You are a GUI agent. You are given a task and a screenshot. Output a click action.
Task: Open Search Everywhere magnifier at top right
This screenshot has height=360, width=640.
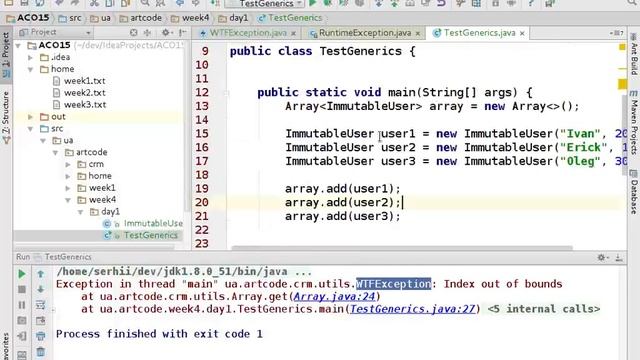point(633,3)
